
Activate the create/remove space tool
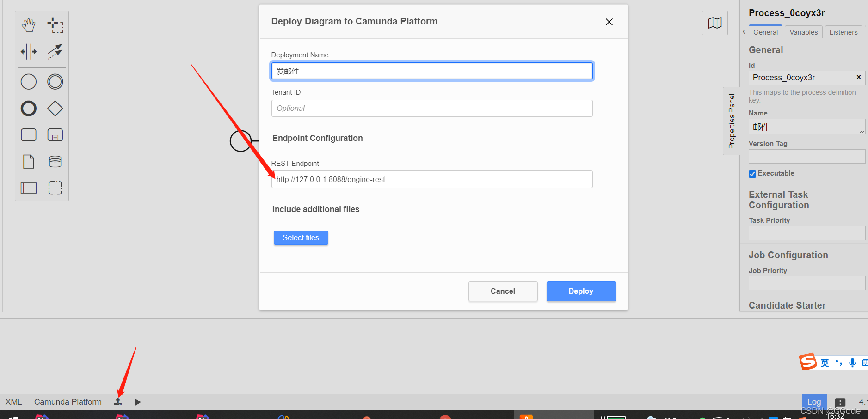tap(29, 51)
